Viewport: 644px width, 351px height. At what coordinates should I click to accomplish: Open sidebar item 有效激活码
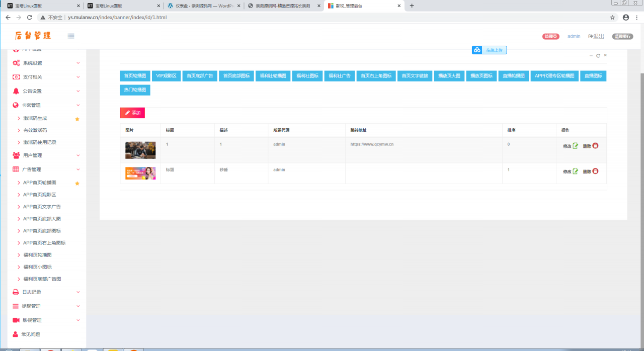[x=35, y=130]
